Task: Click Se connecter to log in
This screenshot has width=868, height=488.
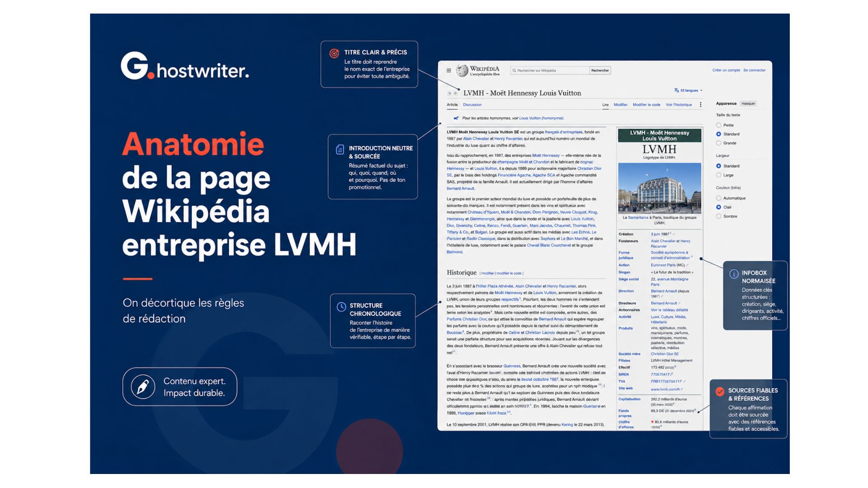Action: click(754, 70)
